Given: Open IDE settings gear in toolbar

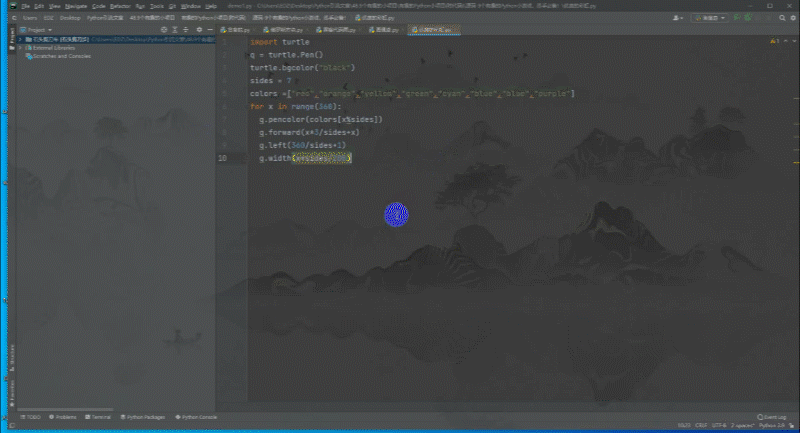Looking at the screenshot, I should [x=793, y=18].
